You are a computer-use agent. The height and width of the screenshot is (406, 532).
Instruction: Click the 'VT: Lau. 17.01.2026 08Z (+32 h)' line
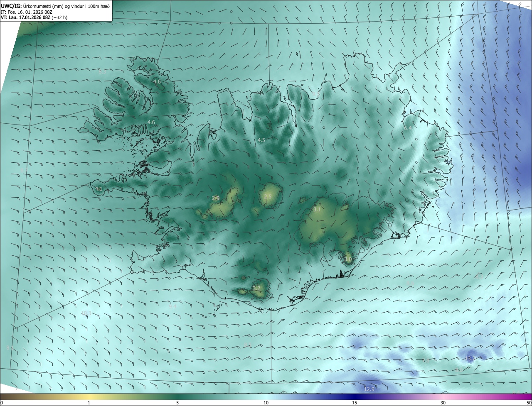coord(34,17)
